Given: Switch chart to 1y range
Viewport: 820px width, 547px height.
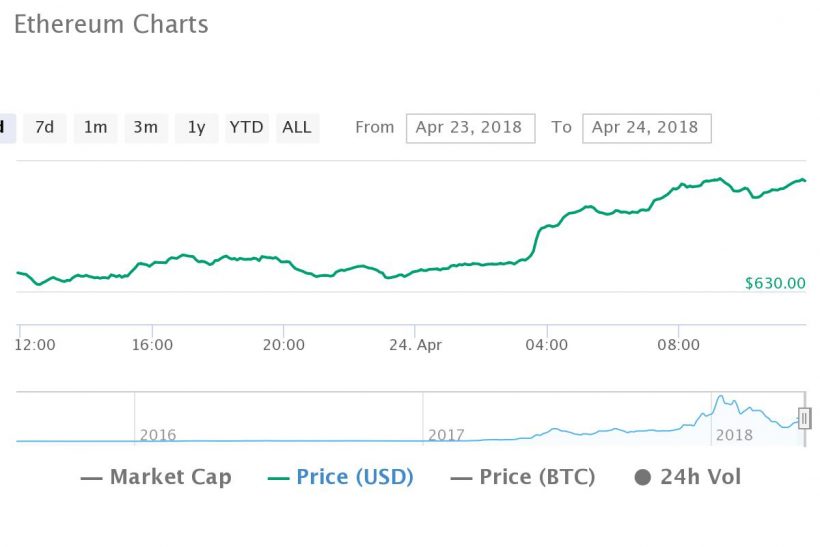Looking at the screenshot, I should 197,128.
